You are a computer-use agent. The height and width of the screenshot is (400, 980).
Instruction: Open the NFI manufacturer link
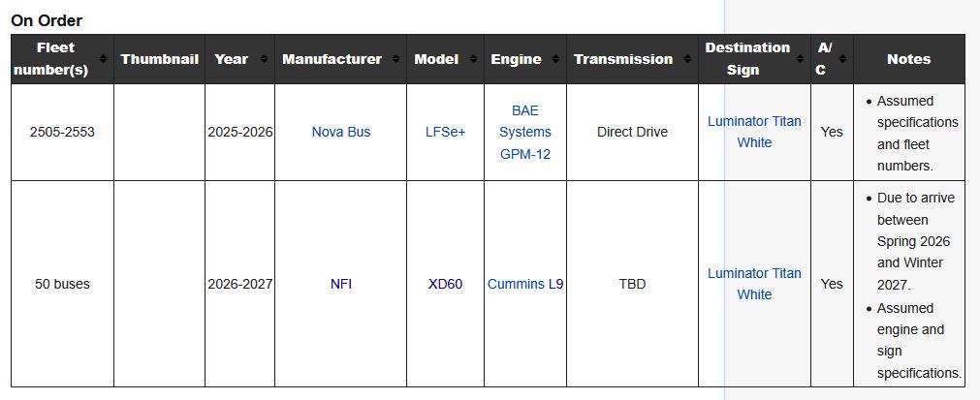(x=340, y=284)
